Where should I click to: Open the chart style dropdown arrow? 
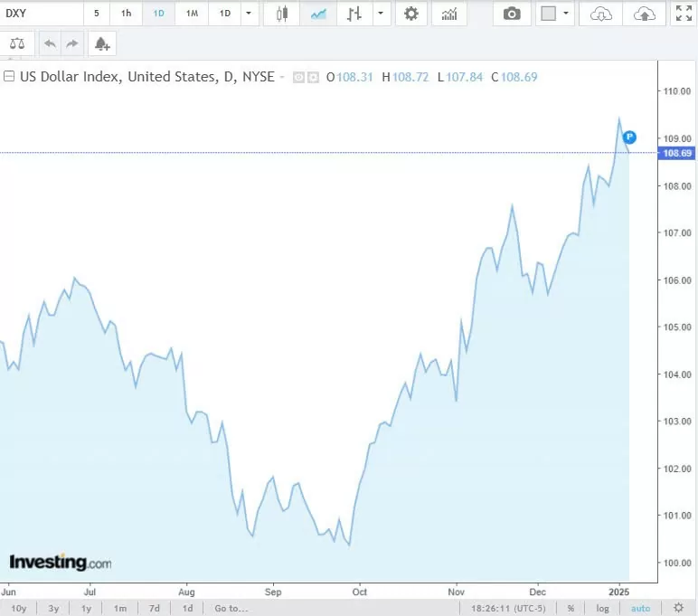[381, 14]
